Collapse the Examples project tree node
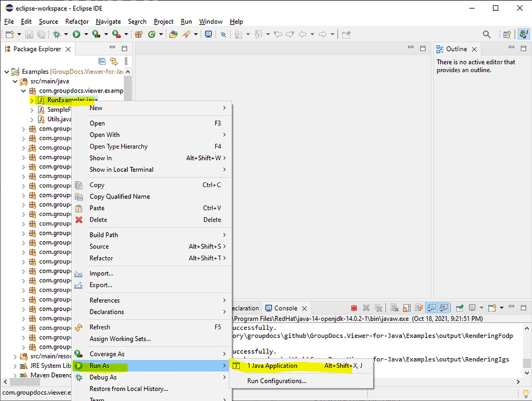Viewport: 532px width, 401px height. coord(6,72)
